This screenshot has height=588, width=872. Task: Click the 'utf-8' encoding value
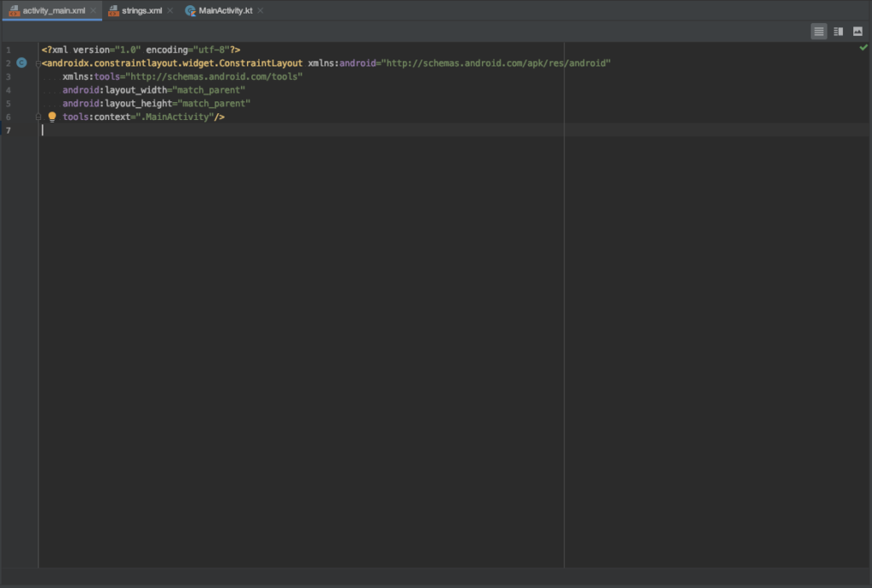tap(211, 50)
